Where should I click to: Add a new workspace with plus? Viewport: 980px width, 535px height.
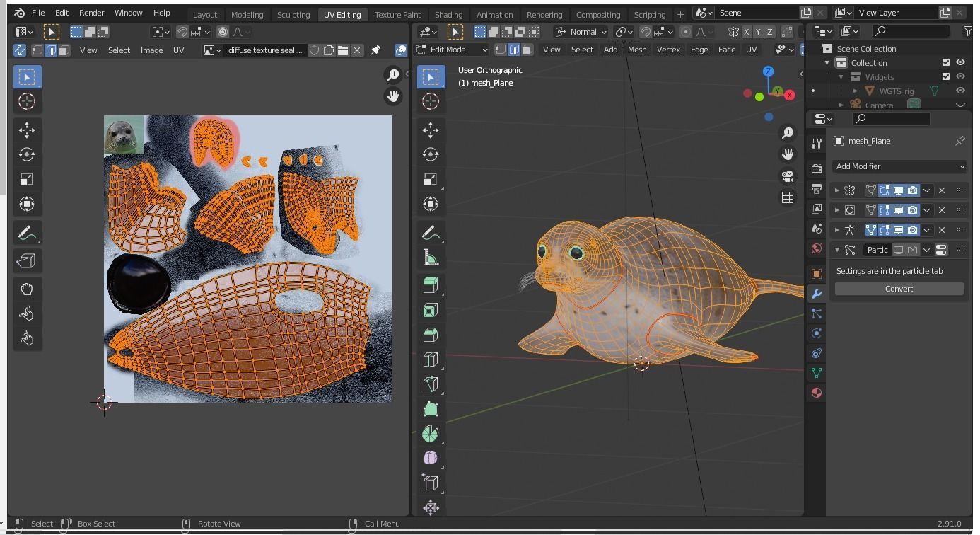point(680,14)
